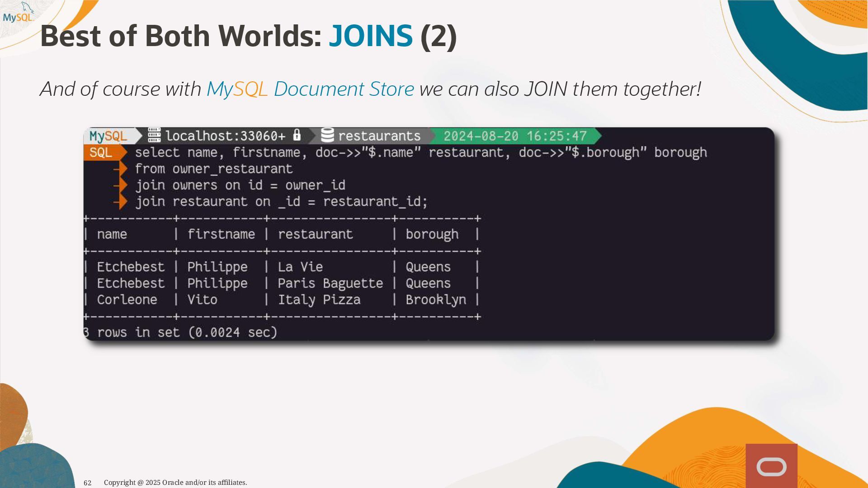
Task: Click the server icon before localhost:33060+
Action: pyautogui.click(x=154, y=135)
